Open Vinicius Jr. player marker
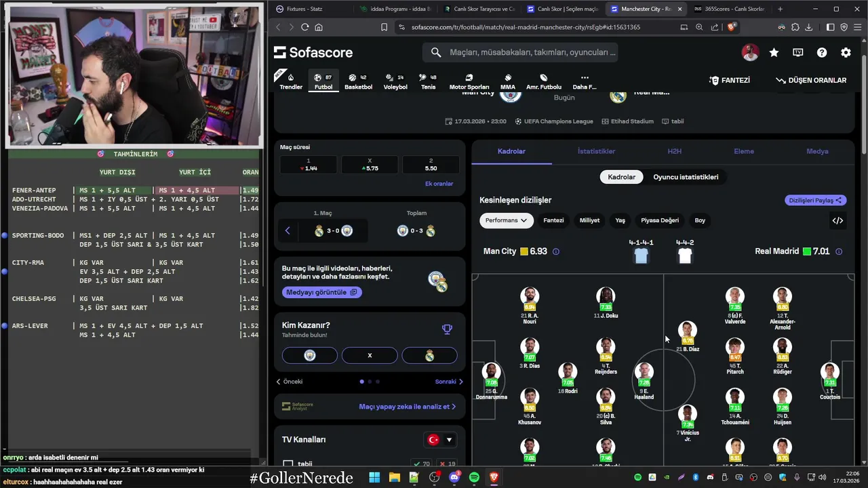The width and height of the screenshot is (868, 488). (x=687, y=422)
